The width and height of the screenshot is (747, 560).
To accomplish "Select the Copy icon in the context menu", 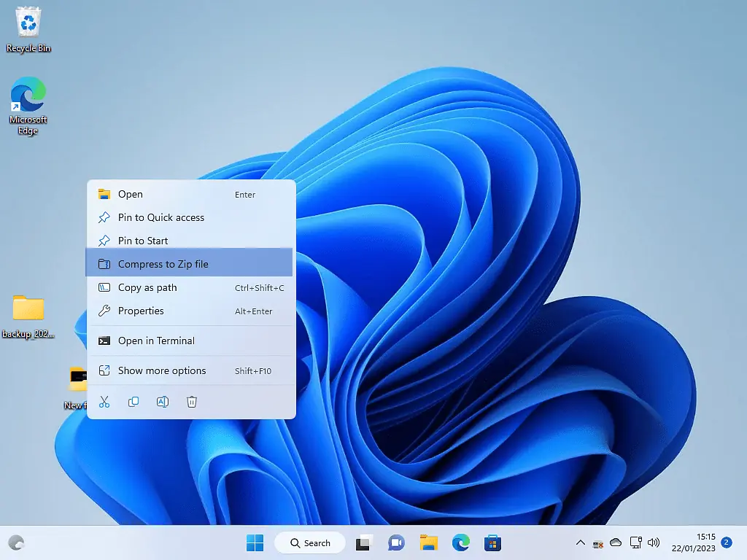I will [x=133, y=401].
